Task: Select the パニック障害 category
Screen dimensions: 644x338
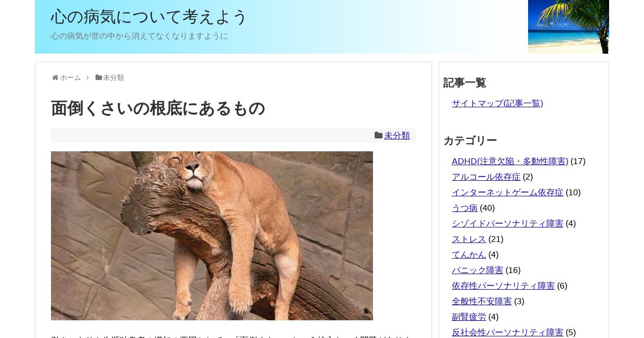Action: [x=478, y=270]
